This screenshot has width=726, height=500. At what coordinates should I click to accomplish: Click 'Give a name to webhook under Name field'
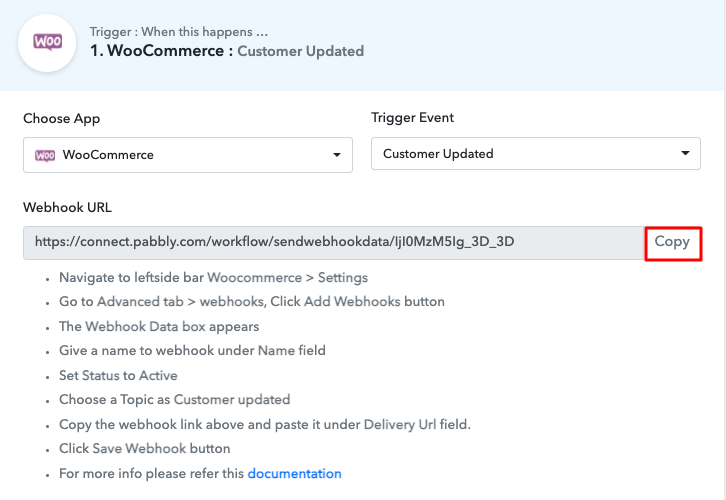pos(192,350)
